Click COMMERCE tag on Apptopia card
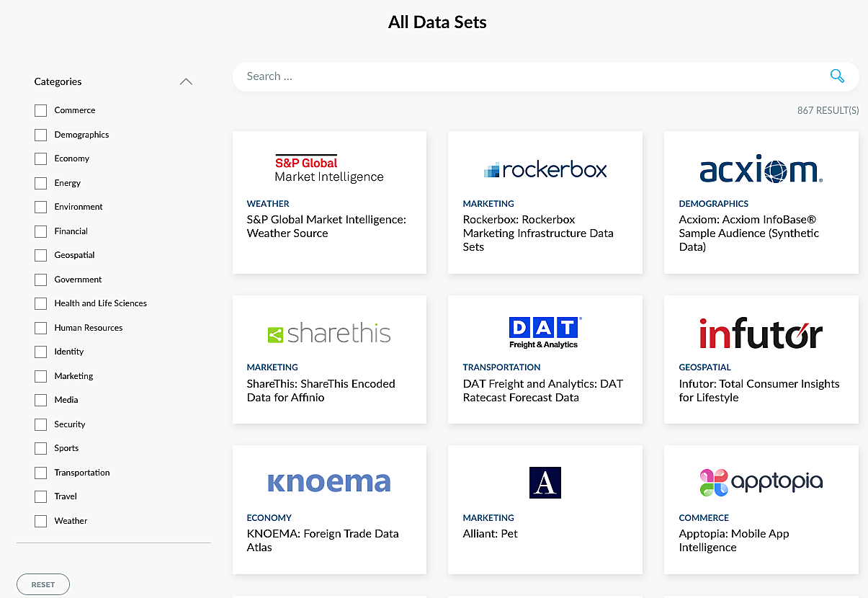The height and width of the screenshot is (598, 868). coord(704,518)
